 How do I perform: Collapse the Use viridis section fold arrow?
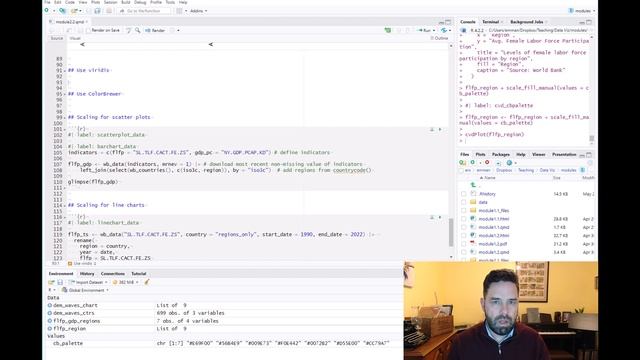(x=65, y=71)
